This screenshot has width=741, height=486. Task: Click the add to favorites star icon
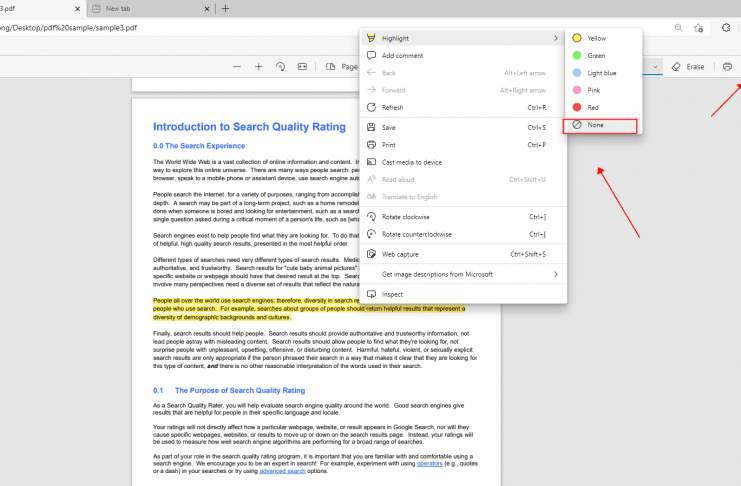coord(698,27)
